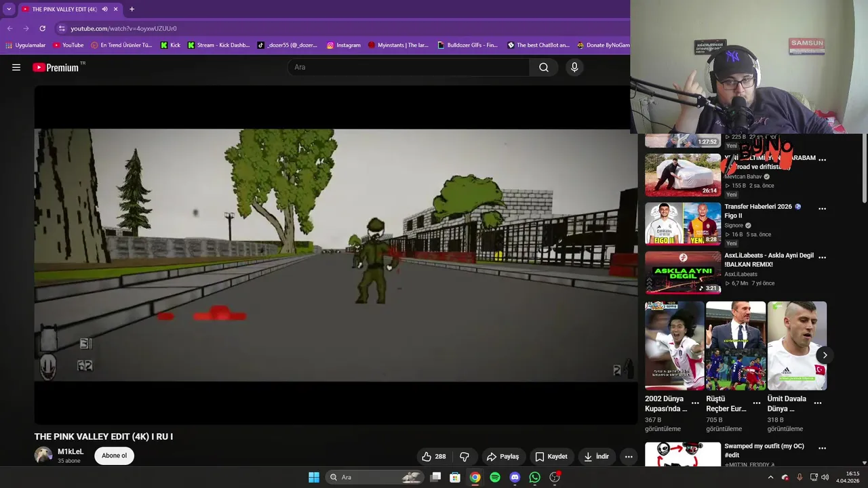Open options for Mevtcan Bahav video
This screenshot has width=868, height=488.
point(822,160)
